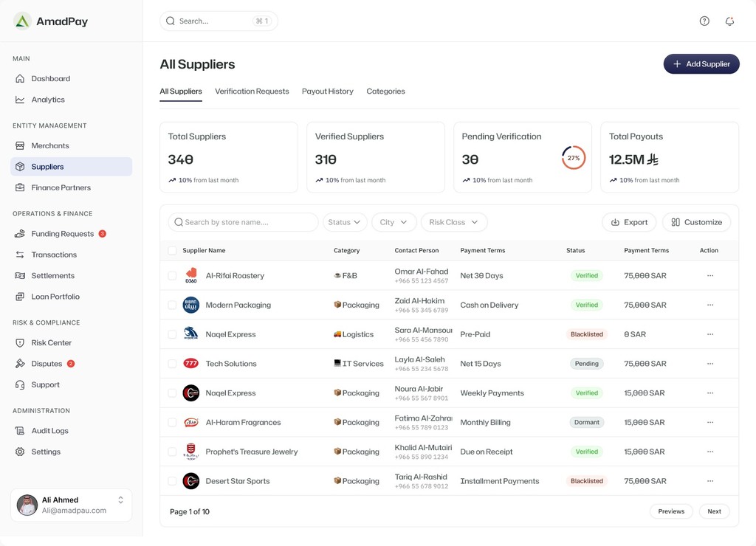Open Disputes from the sidebar

(47, 364)
